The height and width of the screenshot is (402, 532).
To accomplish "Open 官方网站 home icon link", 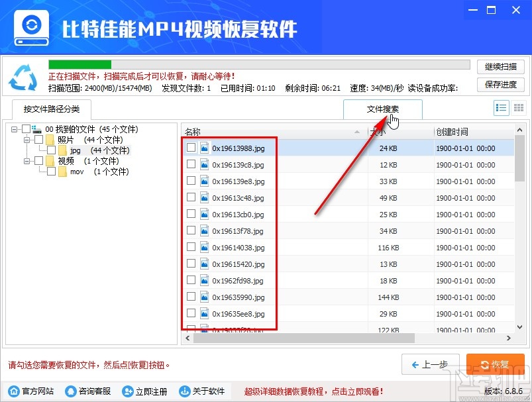I will tap(14, 391).
